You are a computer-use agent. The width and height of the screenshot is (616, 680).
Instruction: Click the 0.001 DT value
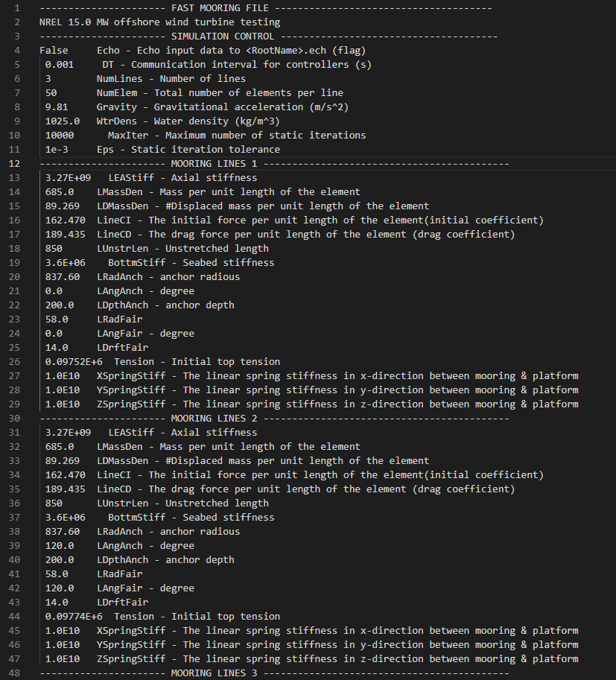pos(60,64)
